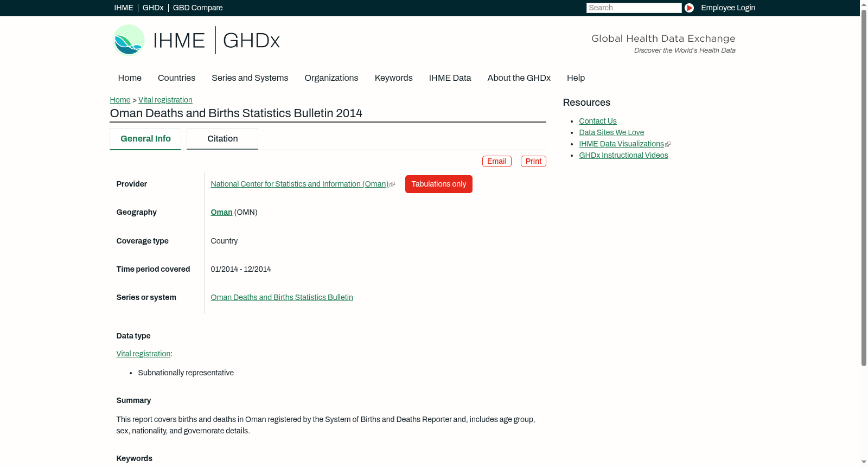Open the GHDx link in the top bar
Viewport: 868px width, 467px height.
click(153, 8)
